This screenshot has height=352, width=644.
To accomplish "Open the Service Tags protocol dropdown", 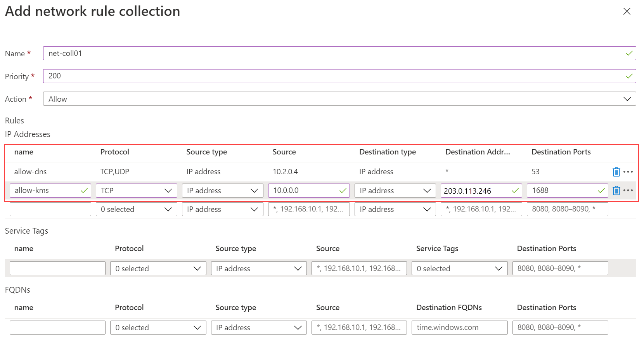I will (x=158, y=268).
